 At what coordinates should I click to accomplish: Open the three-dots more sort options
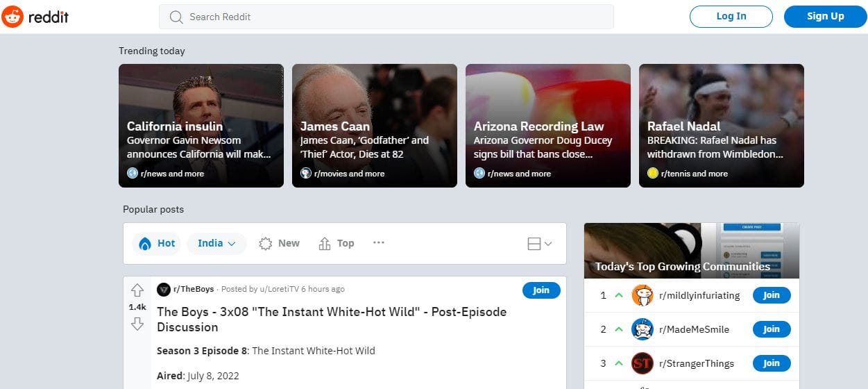pos(378,243)
